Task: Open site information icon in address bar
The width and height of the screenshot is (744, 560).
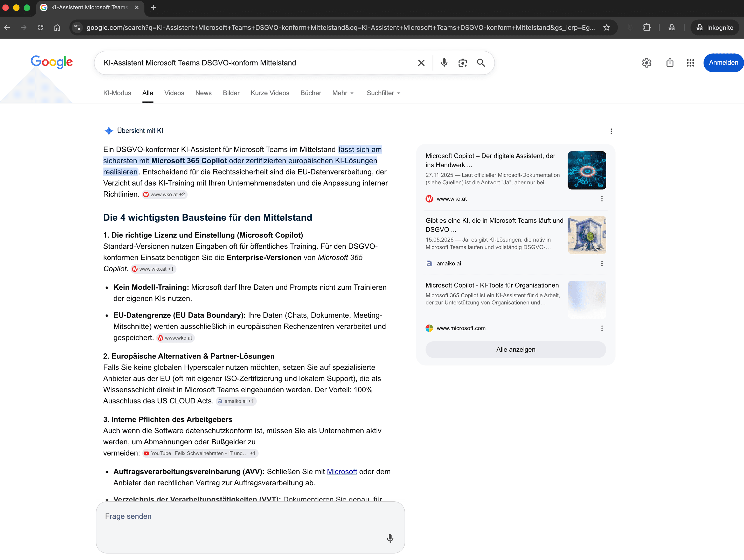Action: [x=77, y=27]
